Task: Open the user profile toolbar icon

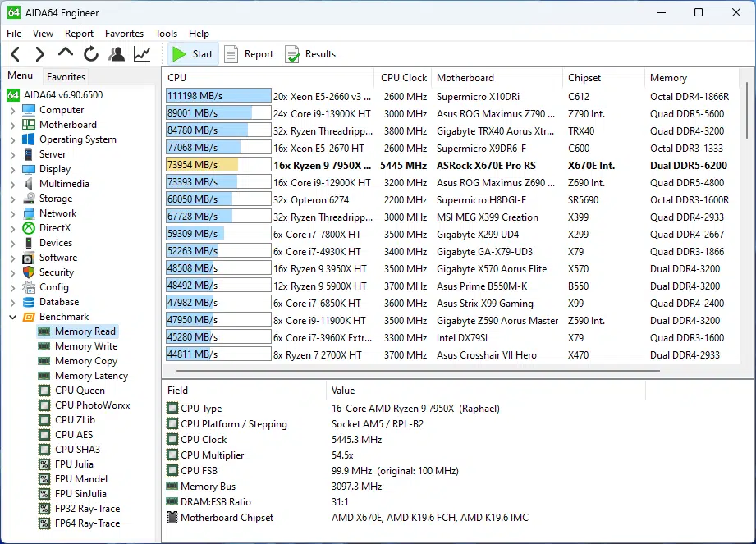Action: 117,54
